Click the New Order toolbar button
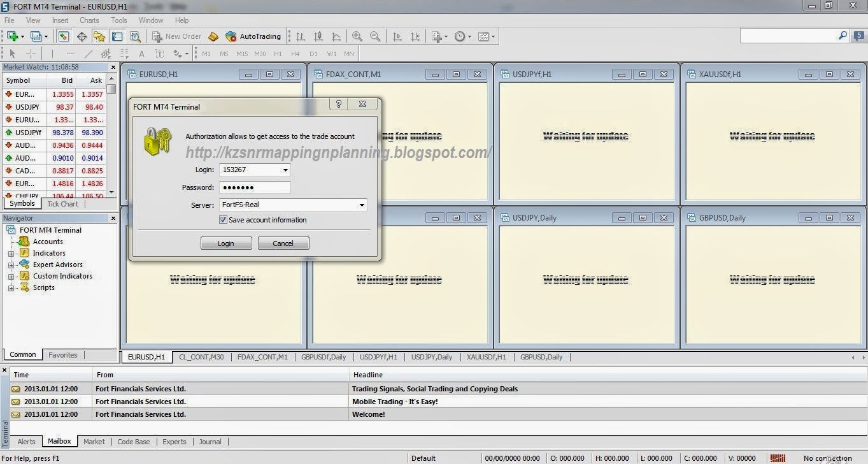The image size is (868, 464). coord(176,36)
